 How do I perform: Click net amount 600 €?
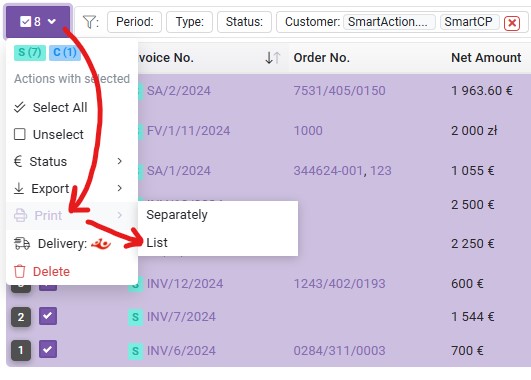click(x=467, y=284)
